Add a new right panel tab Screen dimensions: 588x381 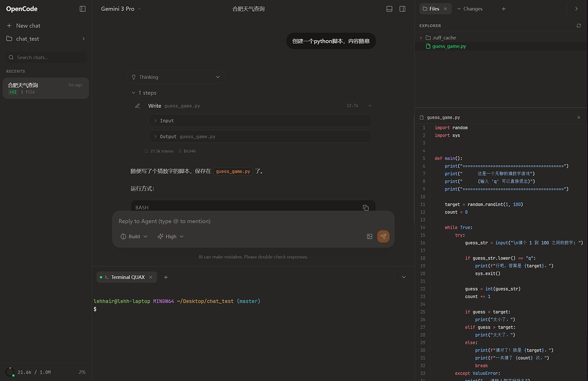504,9
